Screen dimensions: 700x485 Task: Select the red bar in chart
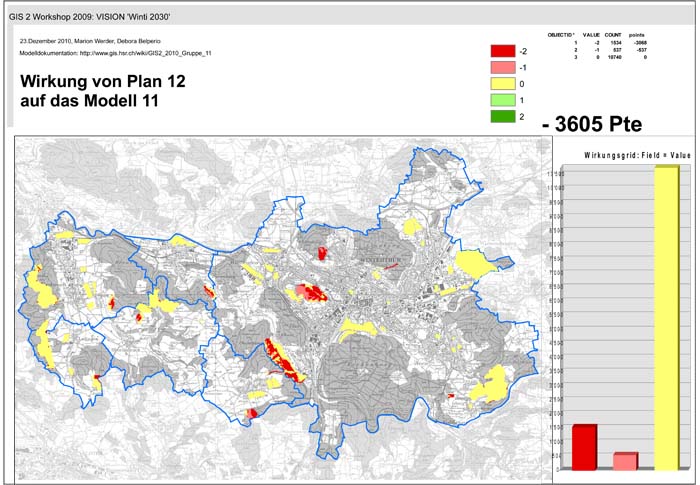584,447
